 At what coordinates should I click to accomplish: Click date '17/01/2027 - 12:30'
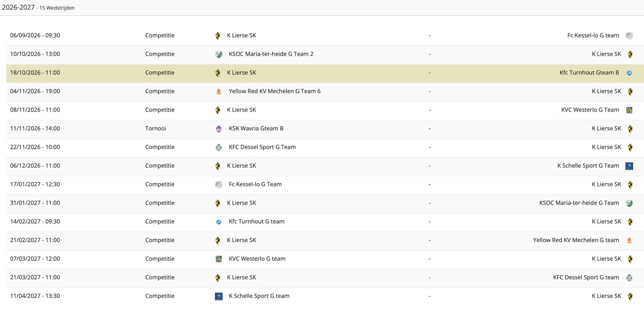(35, 184)
